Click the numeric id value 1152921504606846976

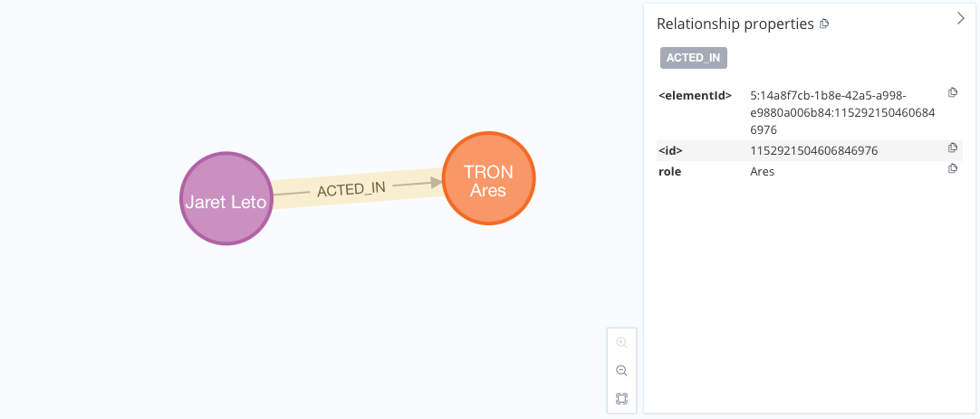[x=813, y=150]
